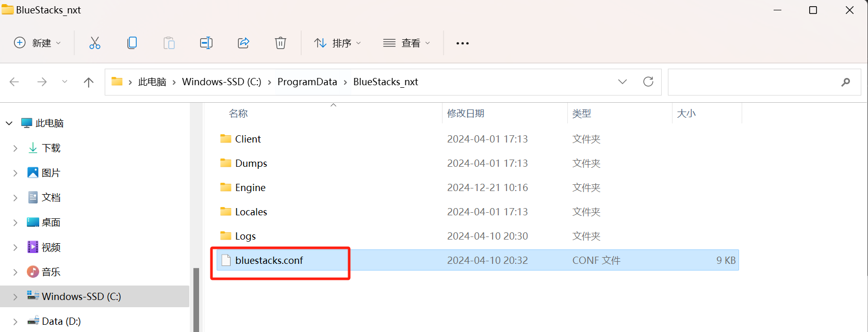
Task: Select the Logs folder
Action: (x=478, y=236)
